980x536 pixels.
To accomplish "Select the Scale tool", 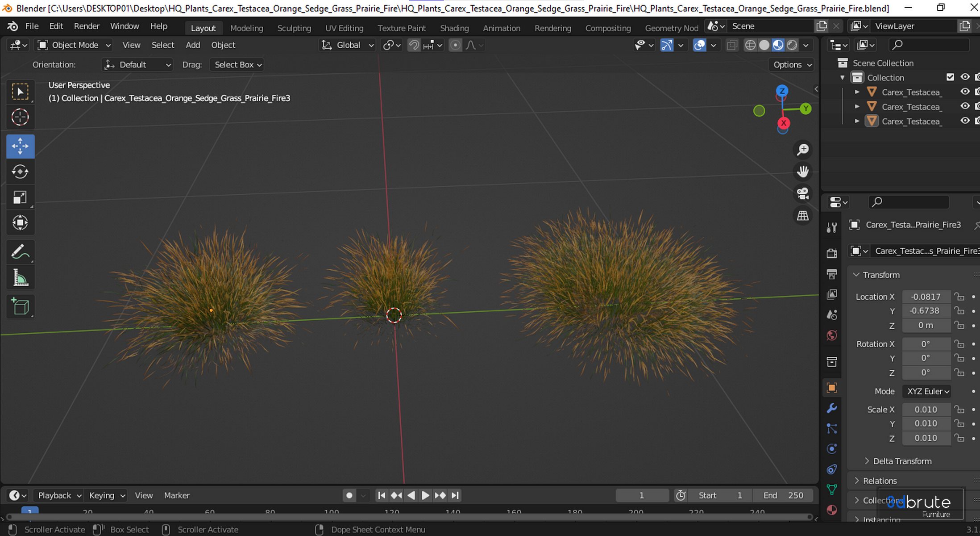I will coord(20,197).
